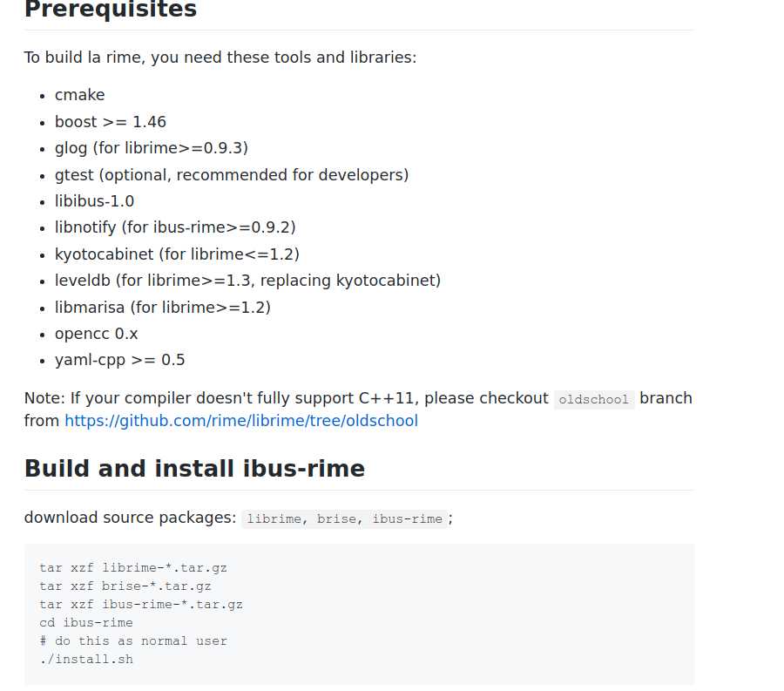Click the tar xzf librime code line
This screenshot has height=691, width=784.
point(133,568)
